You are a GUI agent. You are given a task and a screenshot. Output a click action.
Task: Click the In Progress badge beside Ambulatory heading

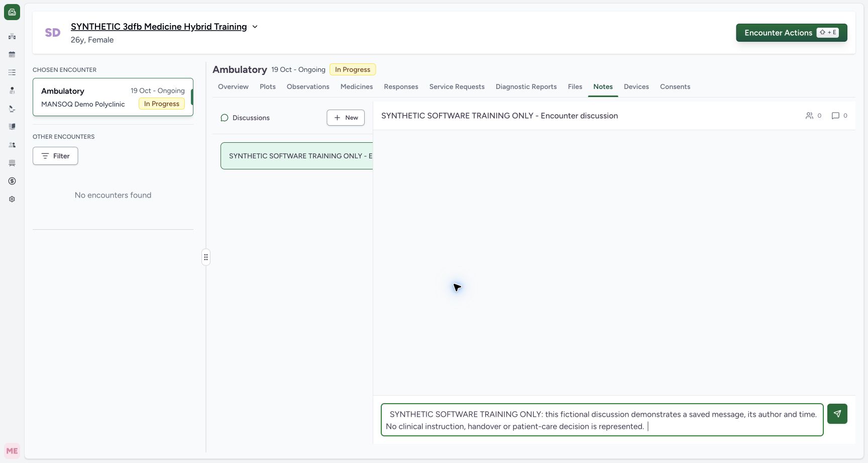tap(353, 69)
